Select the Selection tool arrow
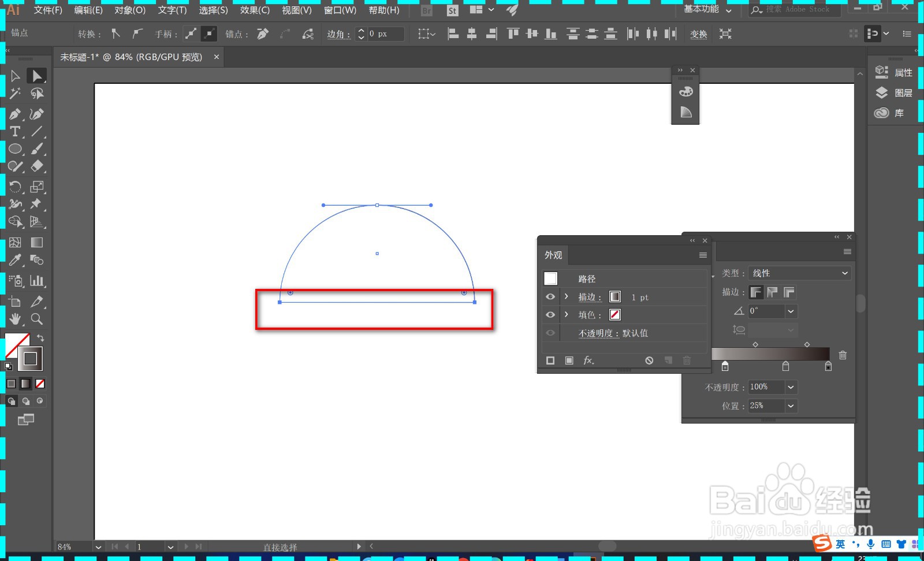This screenshot has height=561, width=924. [16, 76]
